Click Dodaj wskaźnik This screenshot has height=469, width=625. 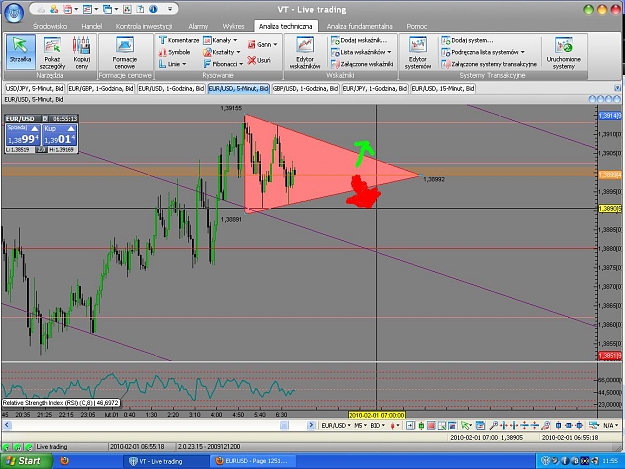point(359,40)
